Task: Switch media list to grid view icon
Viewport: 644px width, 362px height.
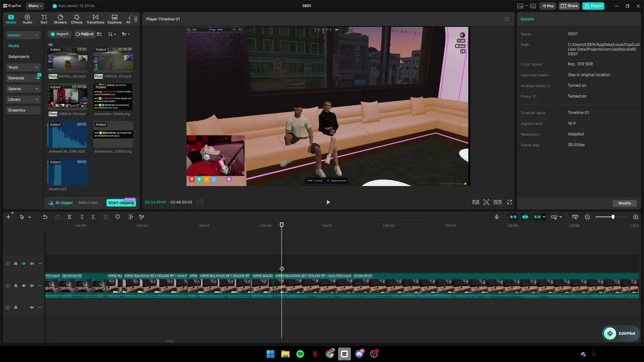Action: (x=99, y=34)
